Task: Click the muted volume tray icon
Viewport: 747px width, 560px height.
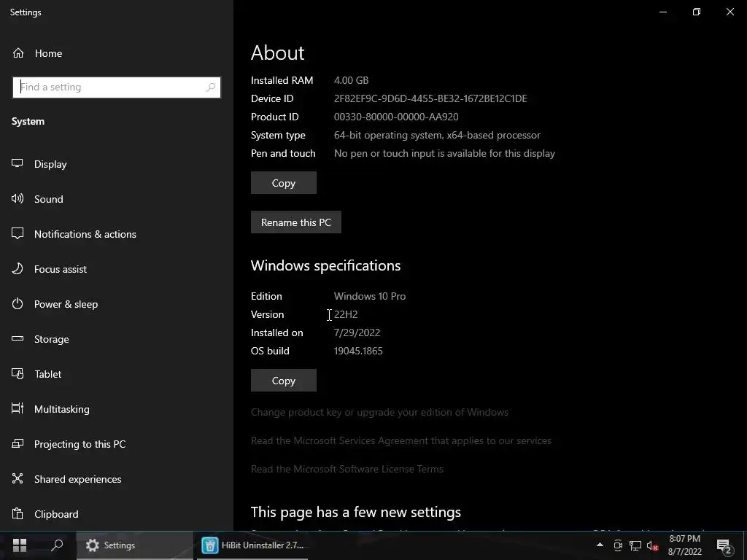Action: click(652, 545)
